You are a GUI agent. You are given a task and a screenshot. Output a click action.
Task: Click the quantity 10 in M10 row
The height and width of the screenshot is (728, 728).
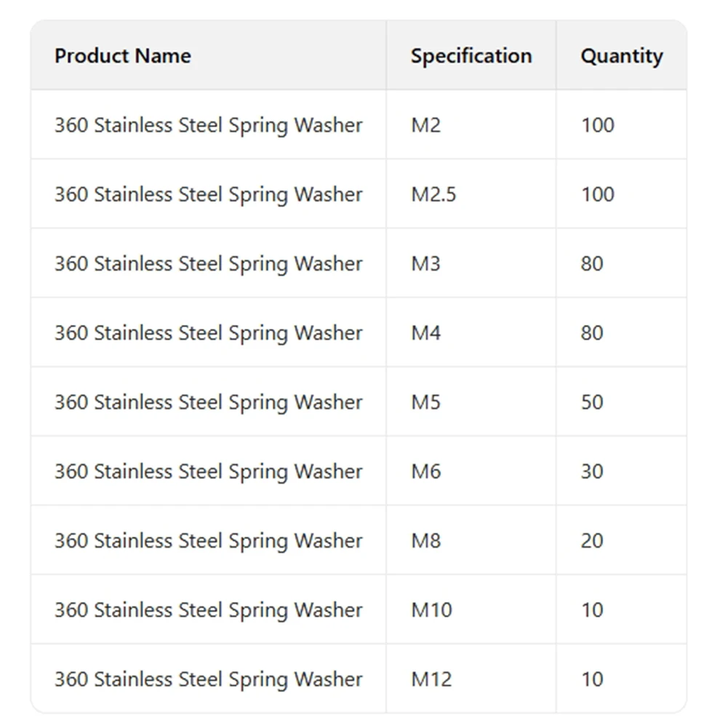click(x=592, y=609)
